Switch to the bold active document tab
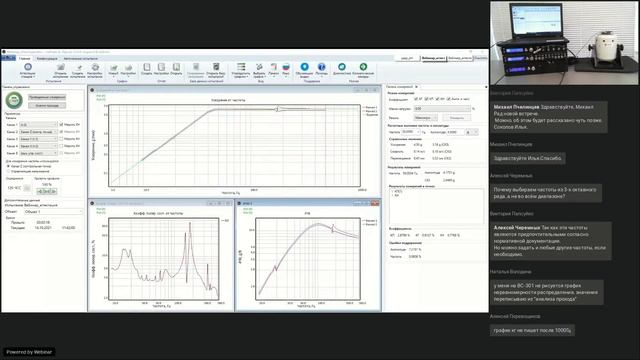The height and width of the screenshot is (360, 640). [x=433, y=58]
